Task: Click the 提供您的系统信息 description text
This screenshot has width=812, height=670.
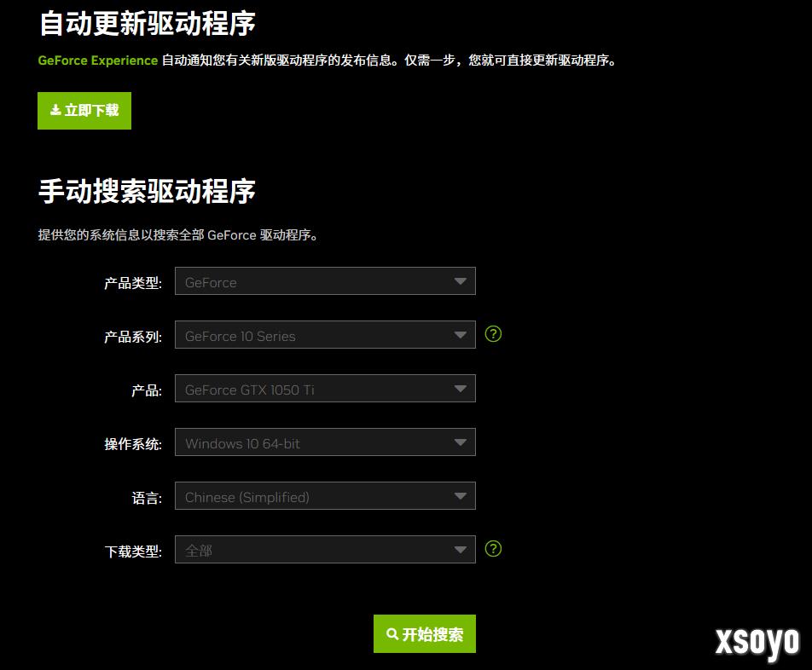Action: [177, 235]
